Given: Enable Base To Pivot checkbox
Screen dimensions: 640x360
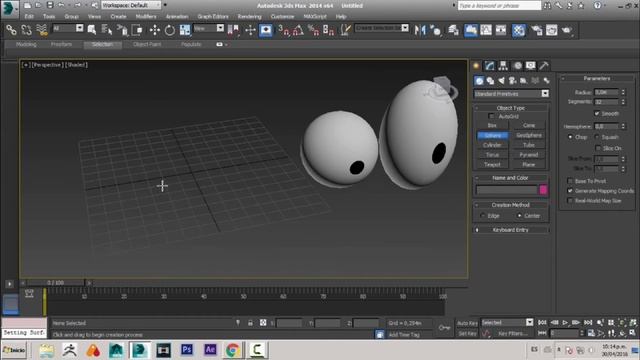Looking at the screenshot, I should (570, 181).
